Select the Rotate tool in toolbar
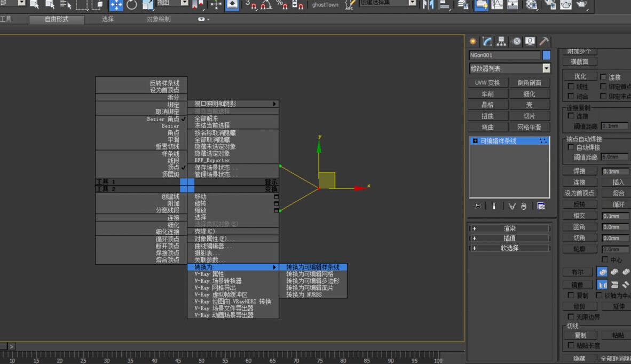631x364 pixels. point(132,5)
